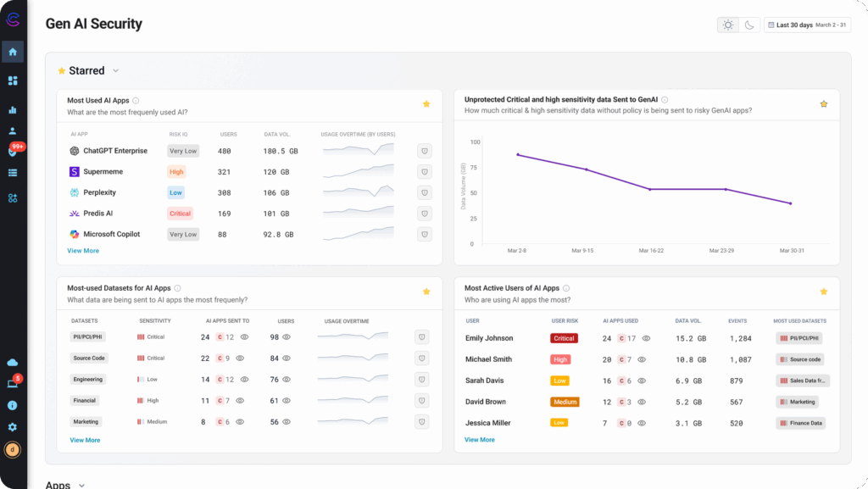Screen dimensions: 868x489
Task: Open the settings gear in the sidebar
Action: pos(13,427)
